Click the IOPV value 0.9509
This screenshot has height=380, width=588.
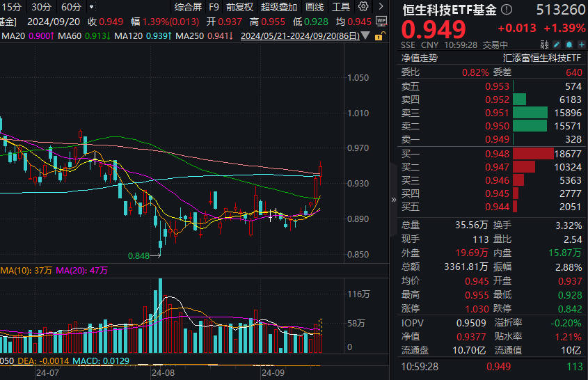click(x=471, y=323)
